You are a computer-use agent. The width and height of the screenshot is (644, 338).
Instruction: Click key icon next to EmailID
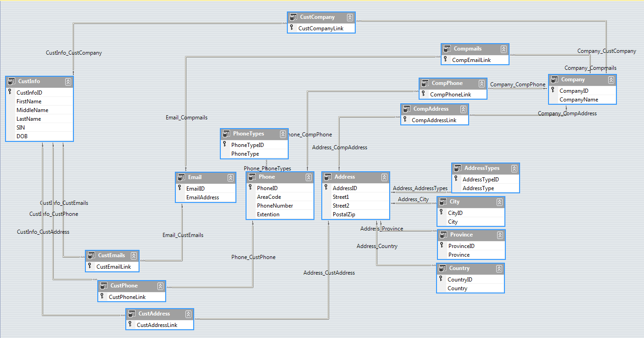click(x=179, y=188)
